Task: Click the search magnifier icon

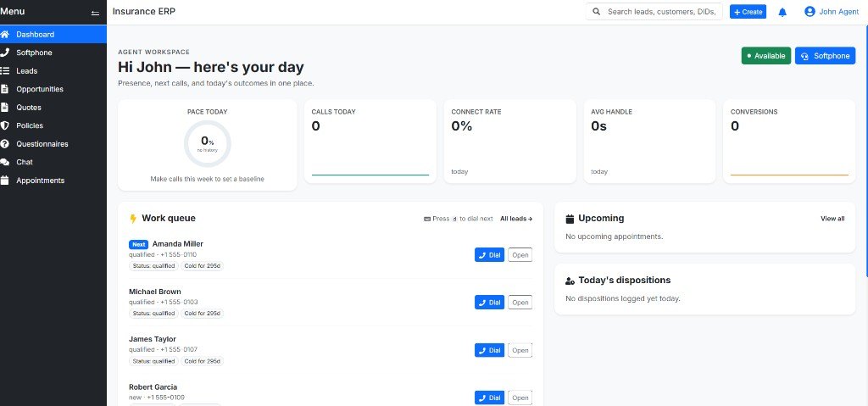Action: click(x=596, y=12)
